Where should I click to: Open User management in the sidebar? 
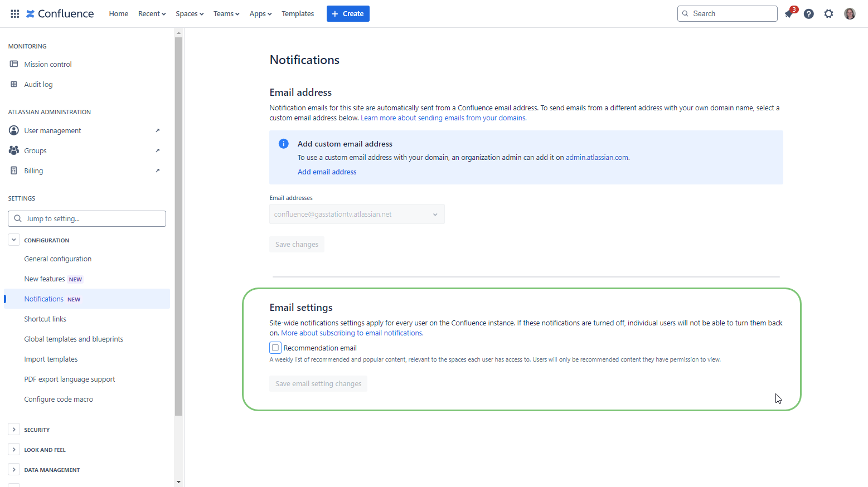coord(14,130)
